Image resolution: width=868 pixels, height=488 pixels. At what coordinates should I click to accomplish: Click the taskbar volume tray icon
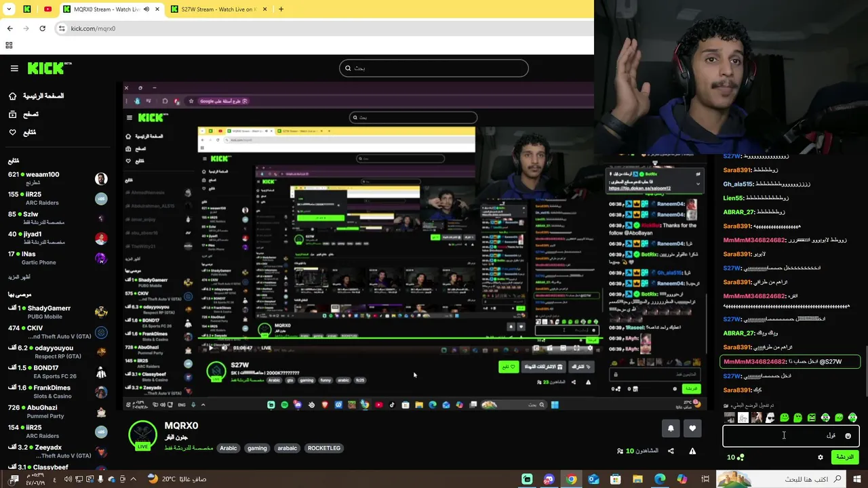(x=68, y=479)
